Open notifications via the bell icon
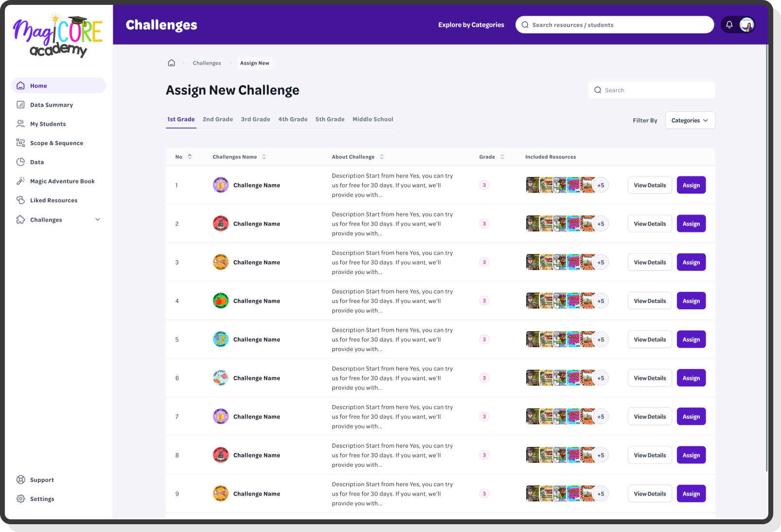 [729, 24]
